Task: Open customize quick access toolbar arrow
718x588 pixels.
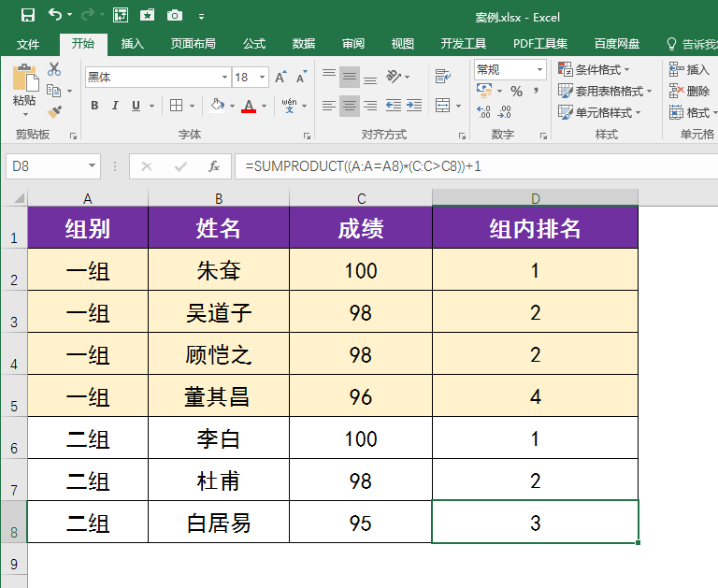Action: pos(202,17)
